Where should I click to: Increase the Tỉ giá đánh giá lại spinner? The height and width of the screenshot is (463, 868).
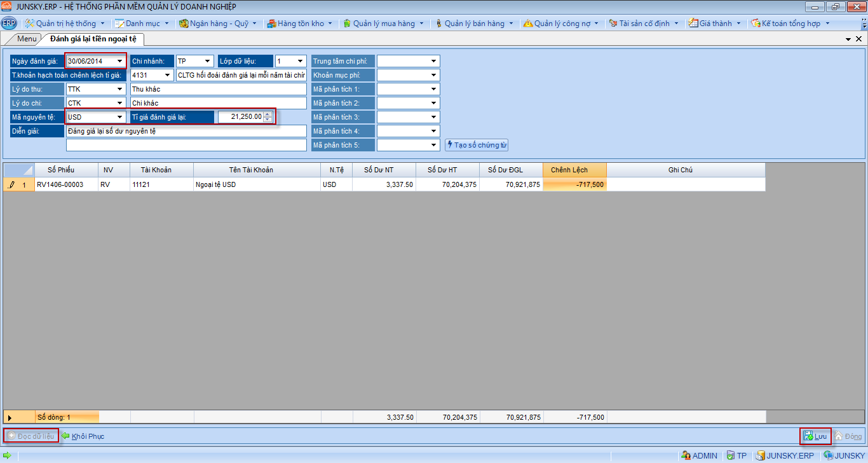pyautogui.click(x=268, y=114)
